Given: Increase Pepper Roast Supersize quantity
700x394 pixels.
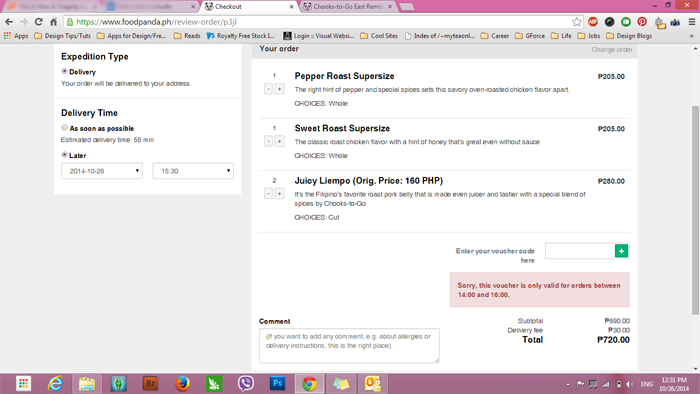Looking at the screenshot, I should click(279, 89).
